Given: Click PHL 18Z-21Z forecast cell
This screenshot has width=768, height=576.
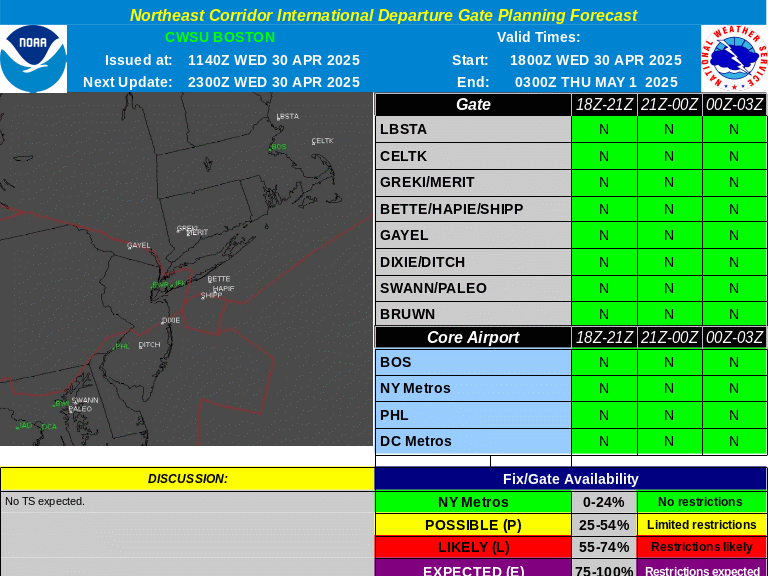Looking at the screenshot, I should click(604, 415).
